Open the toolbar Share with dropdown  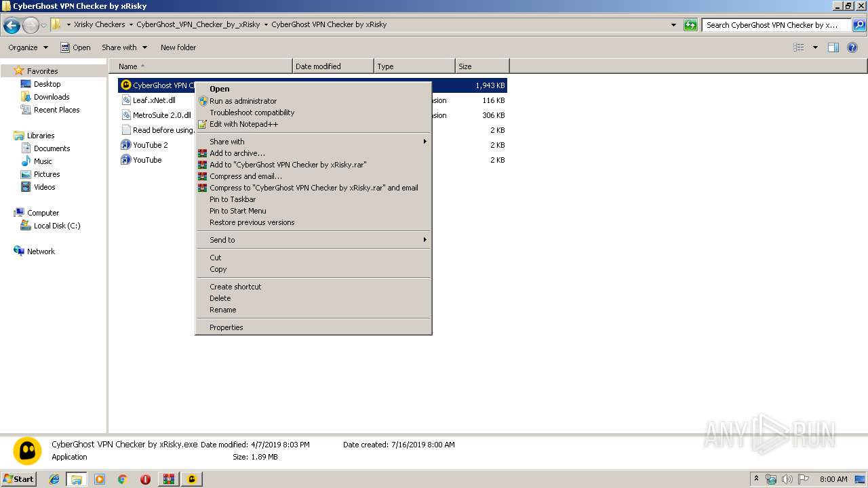click(x=124, y=47)
